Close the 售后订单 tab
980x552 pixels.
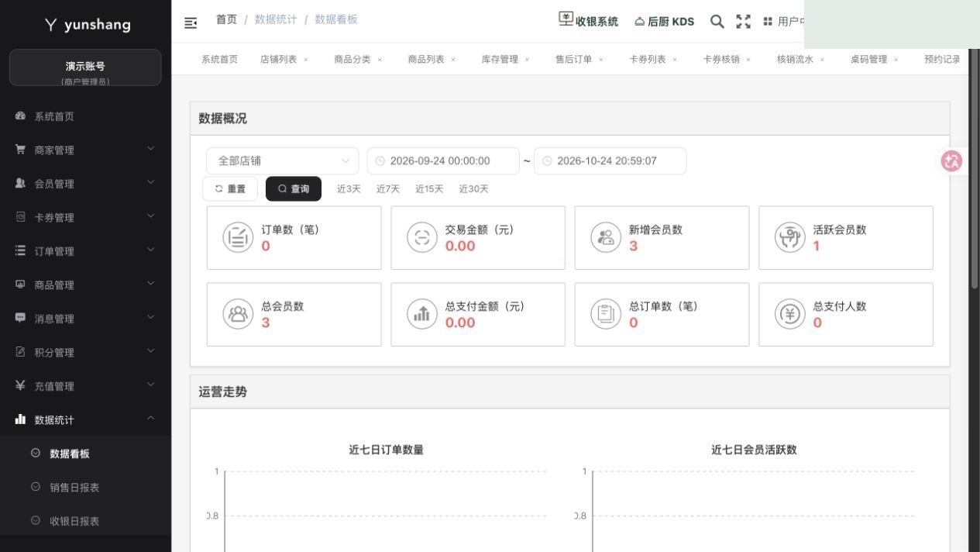coord(600,60)
